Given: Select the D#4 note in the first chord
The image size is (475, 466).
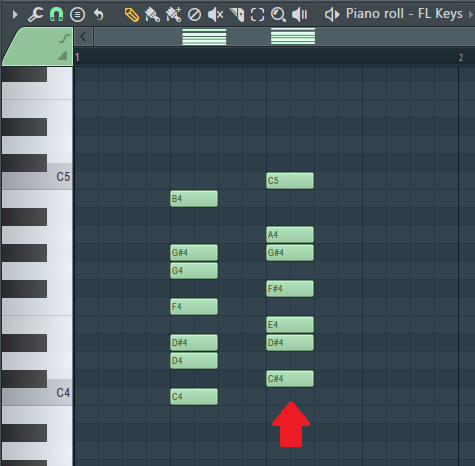Looking at the screenshot, I should [194, 343].
